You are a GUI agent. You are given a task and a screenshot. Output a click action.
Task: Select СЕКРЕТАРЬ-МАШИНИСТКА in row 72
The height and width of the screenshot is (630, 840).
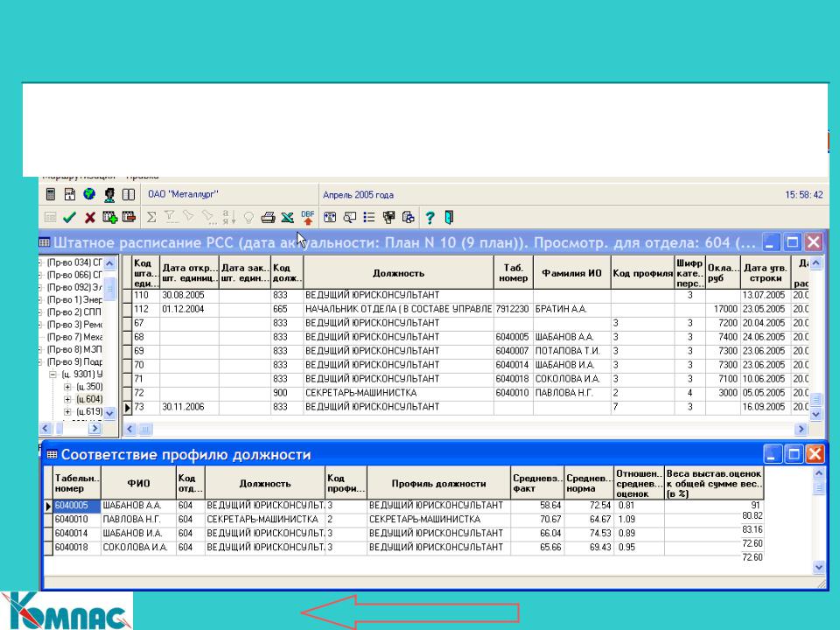tap(399, 393)
